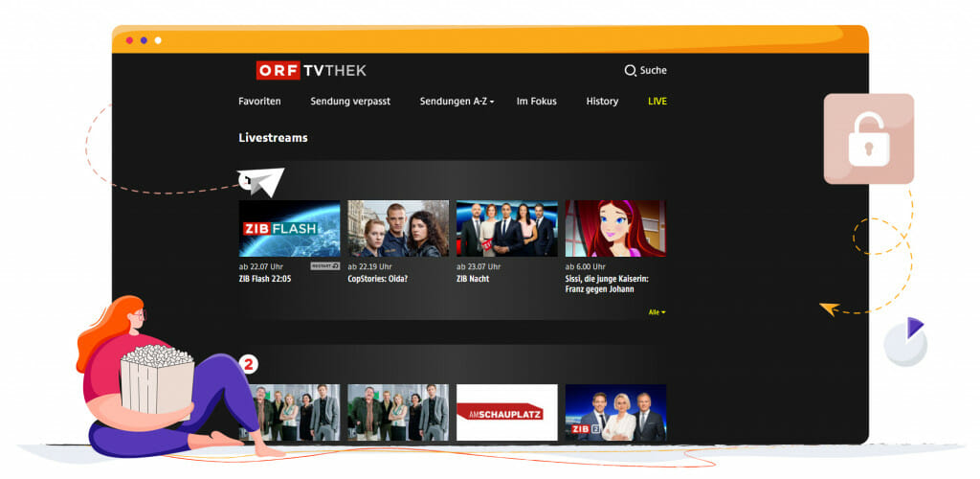Image resolution: width=980 pixels, height=479 pixels.
Task: Click the 'ab 23.07 Uhr' time text
Action: click(479, 266)
